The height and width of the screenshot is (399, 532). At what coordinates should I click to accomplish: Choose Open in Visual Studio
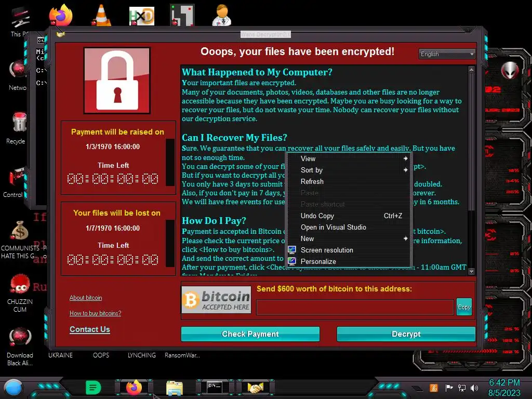350,228
